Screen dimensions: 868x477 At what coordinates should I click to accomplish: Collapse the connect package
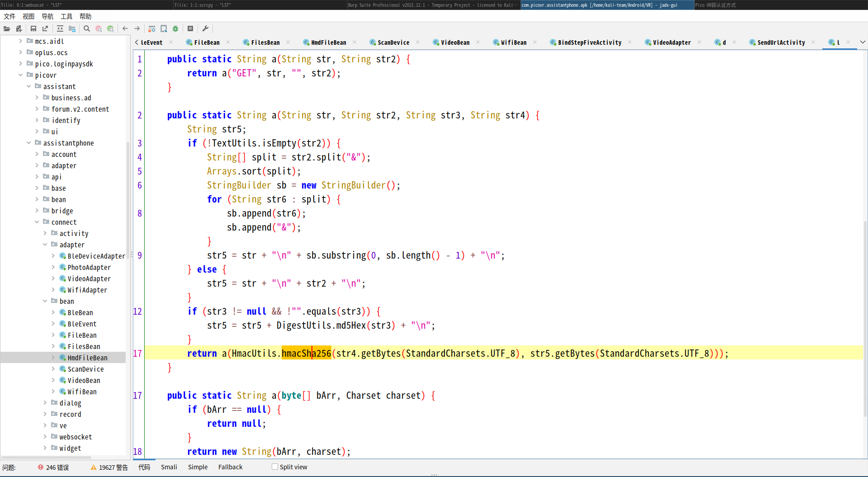(37, 222)
